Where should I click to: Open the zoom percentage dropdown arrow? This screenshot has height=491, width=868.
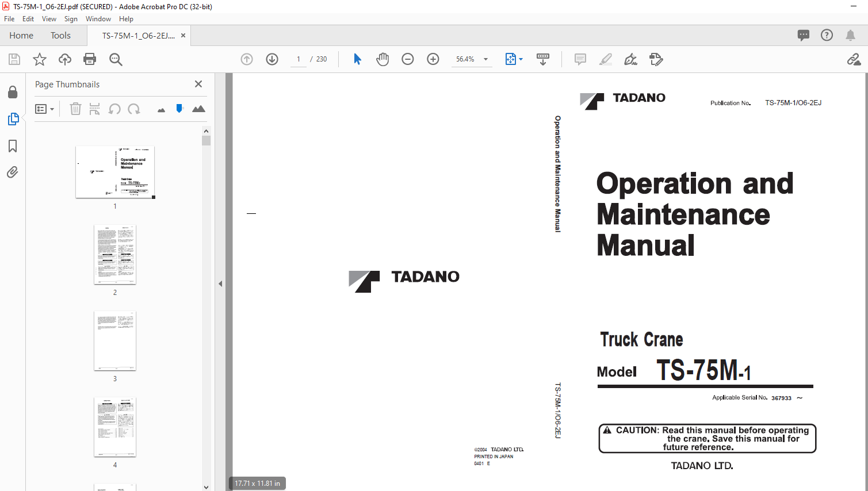tap(486, 59)
